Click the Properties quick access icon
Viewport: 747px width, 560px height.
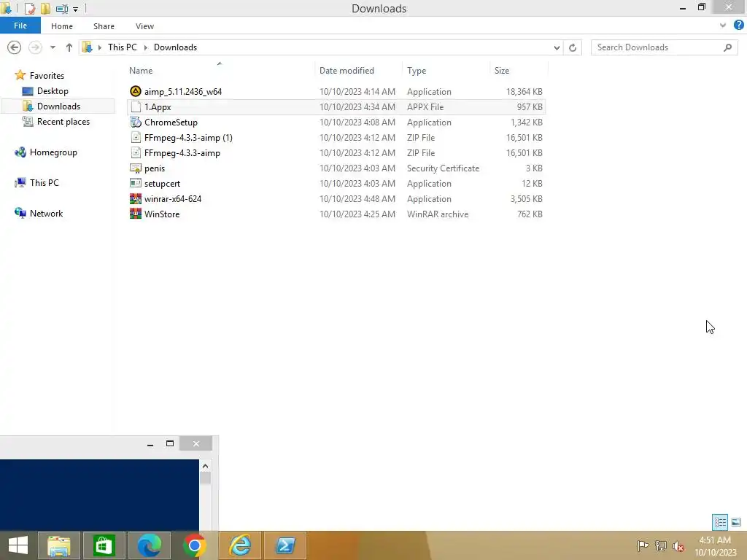pos(29,9)
